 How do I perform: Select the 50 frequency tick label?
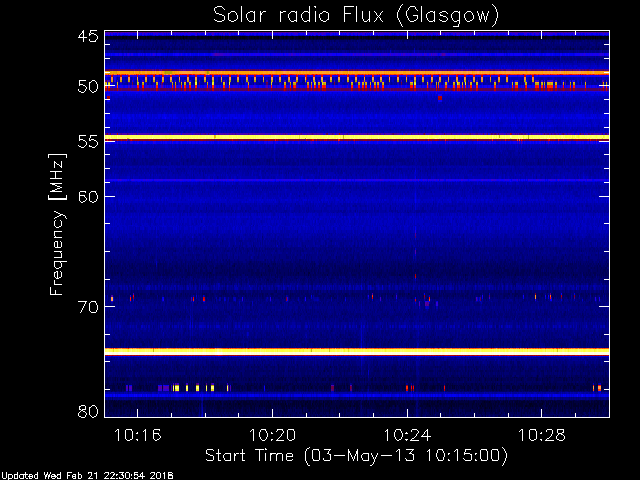coord(87,87)
